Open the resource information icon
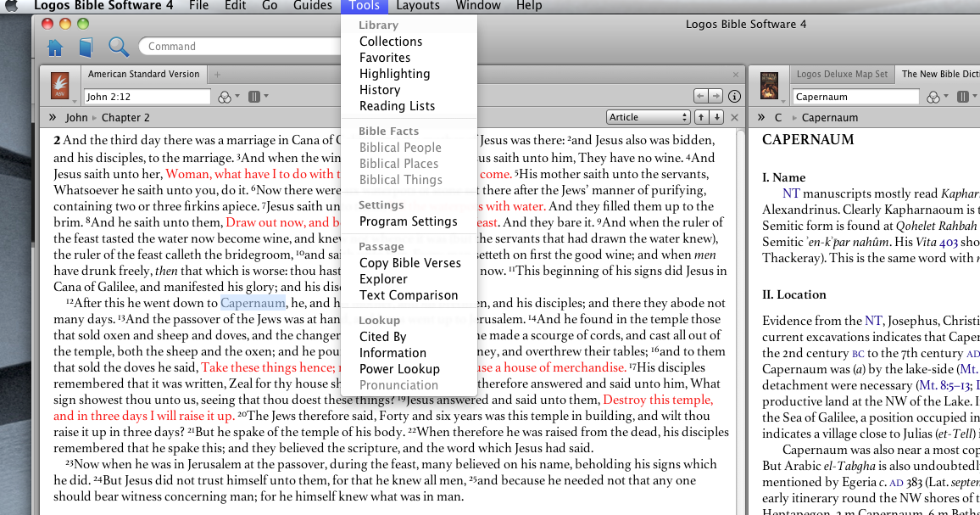Image resolution: width=980 pixels, height=515 pixels. pyautogui.click(x=734, y=97)
